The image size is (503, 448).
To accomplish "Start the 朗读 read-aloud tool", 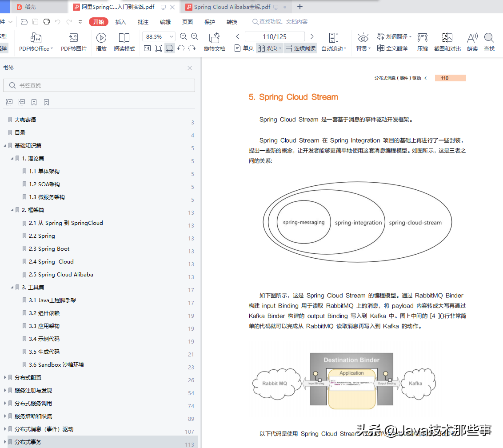I will point(472,42).
